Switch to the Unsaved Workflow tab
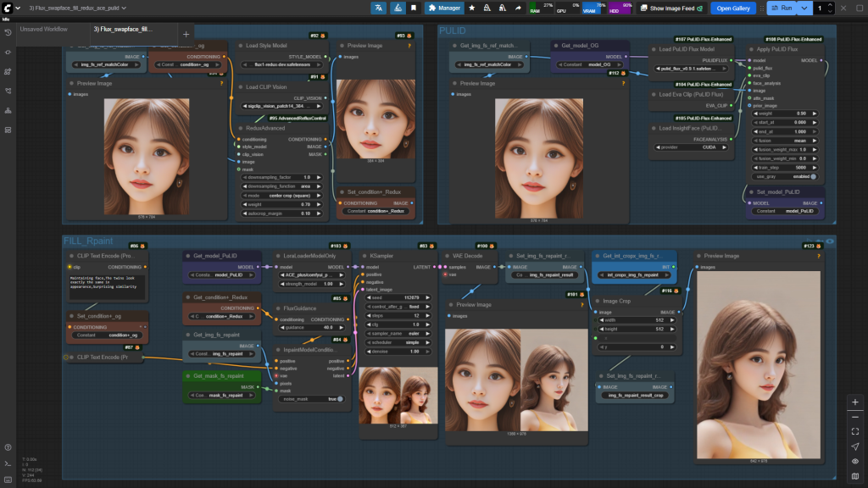Screen dimensions: 868x488 pyautogui.click(x=44, y=29)
